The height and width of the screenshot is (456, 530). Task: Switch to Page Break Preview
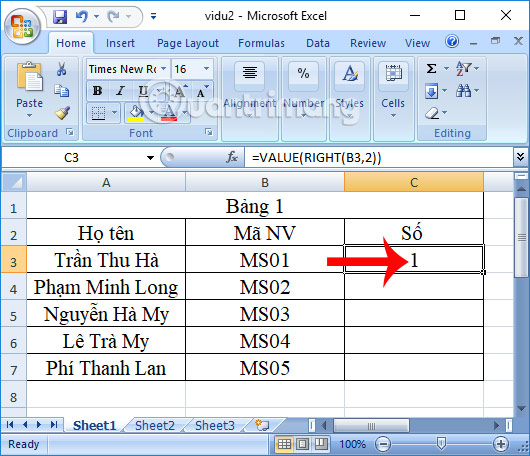coord(321,444)
